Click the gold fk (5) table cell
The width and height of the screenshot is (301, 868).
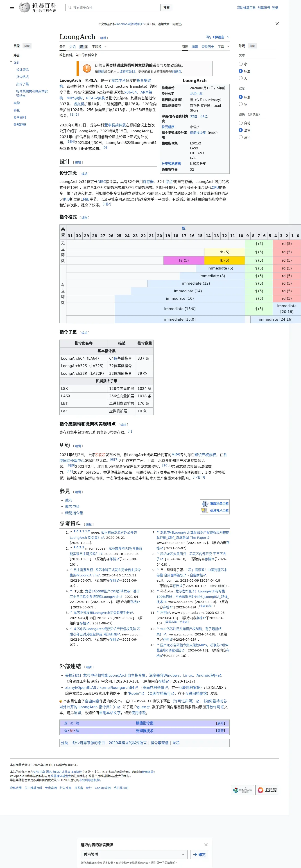224,260
